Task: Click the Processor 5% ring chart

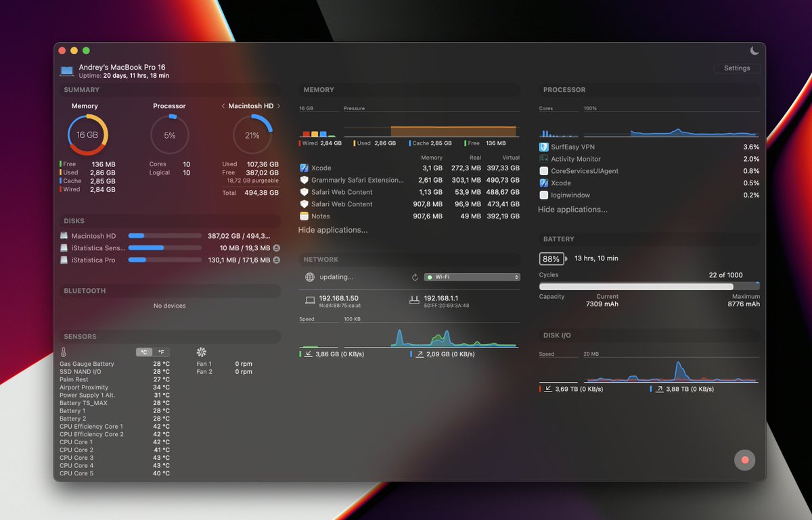Action: (x=169, y=135)
